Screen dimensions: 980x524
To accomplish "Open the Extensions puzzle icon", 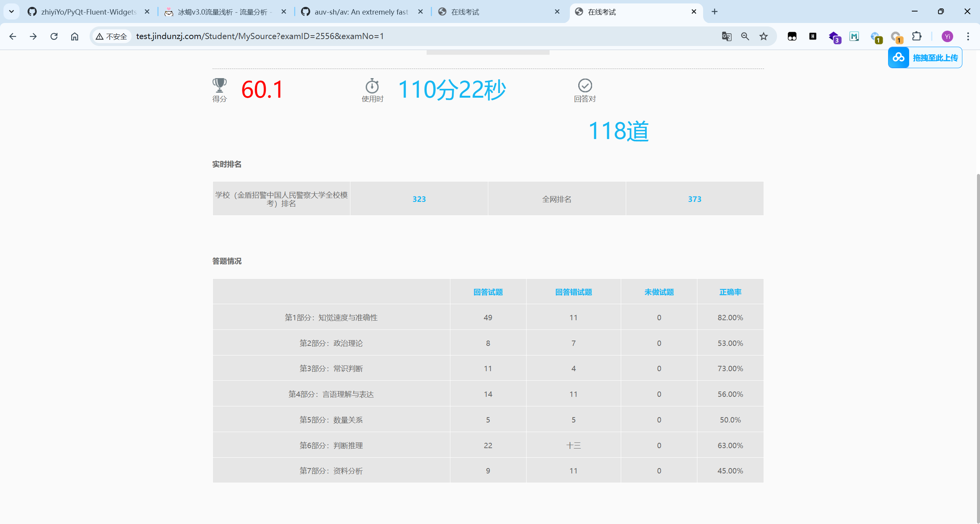I will [x=916, y=36].
